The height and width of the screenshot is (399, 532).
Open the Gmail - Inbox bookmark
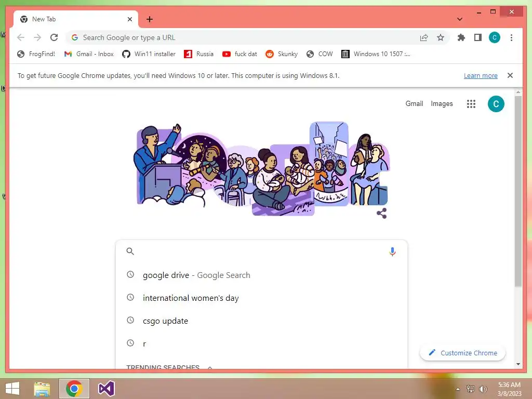pyautogui.click(x=89, y=54)
